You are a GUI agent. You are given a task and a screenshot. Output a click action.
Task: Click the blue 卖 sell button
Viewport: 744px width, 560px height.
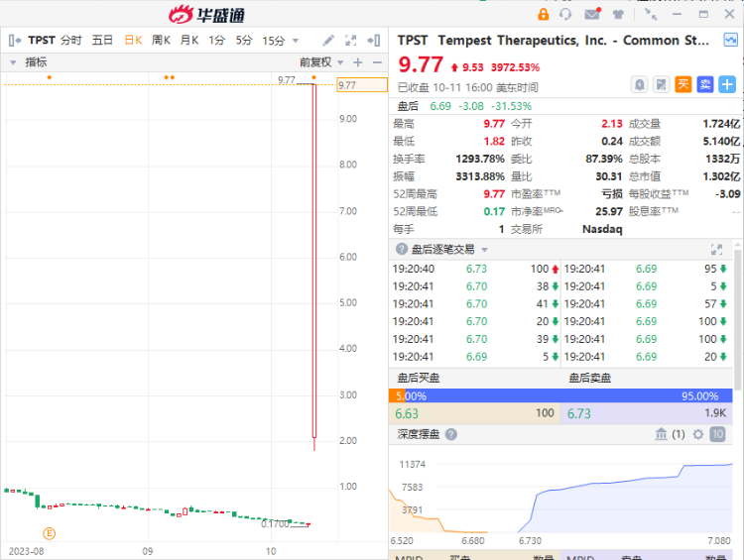click(705, 85)
